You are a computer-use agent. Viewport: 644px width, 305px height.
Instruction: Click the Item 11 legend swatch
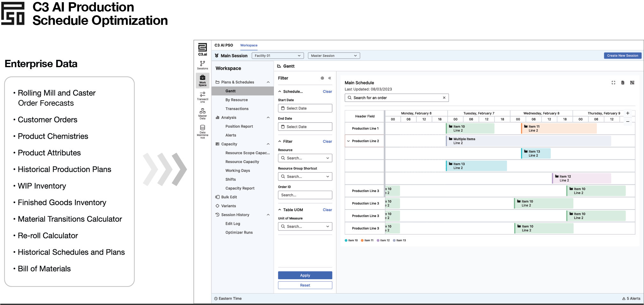pos(362,240)
